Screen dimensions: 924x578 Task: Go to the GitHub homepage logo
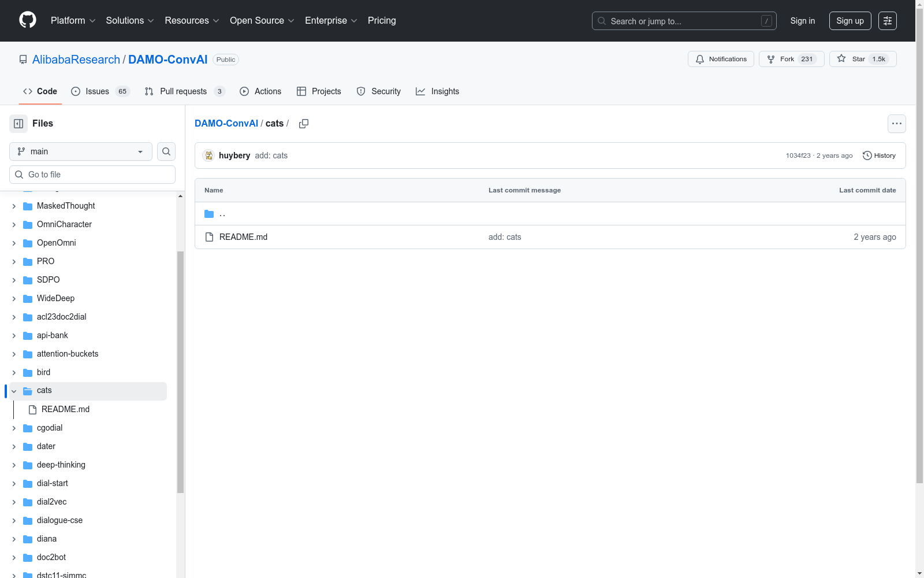(28, 20)
